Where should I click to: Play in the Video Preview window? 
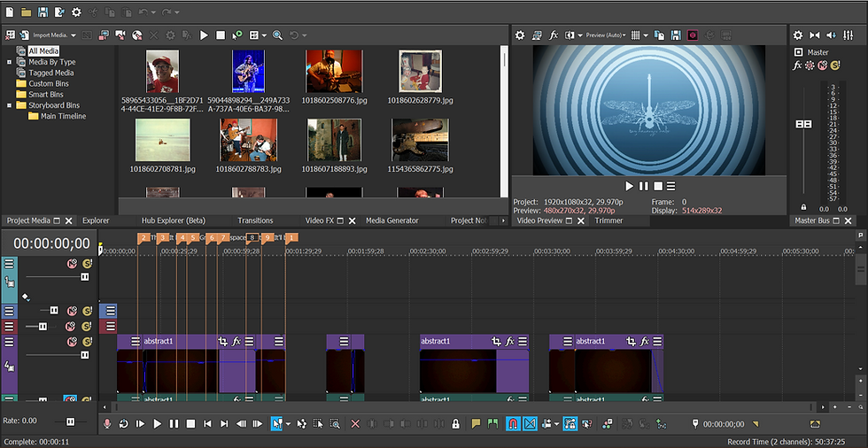(630, 187)
